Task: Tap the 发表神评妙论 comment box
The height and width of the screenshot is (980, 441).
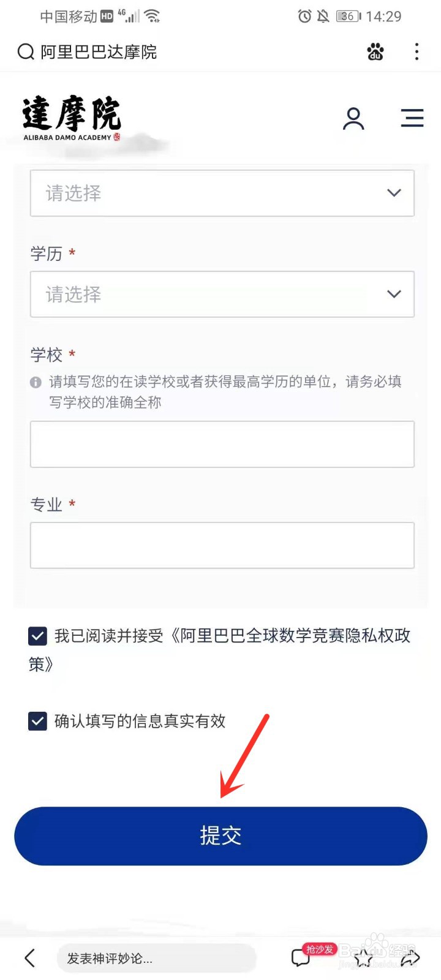Action: pos(156,958)
